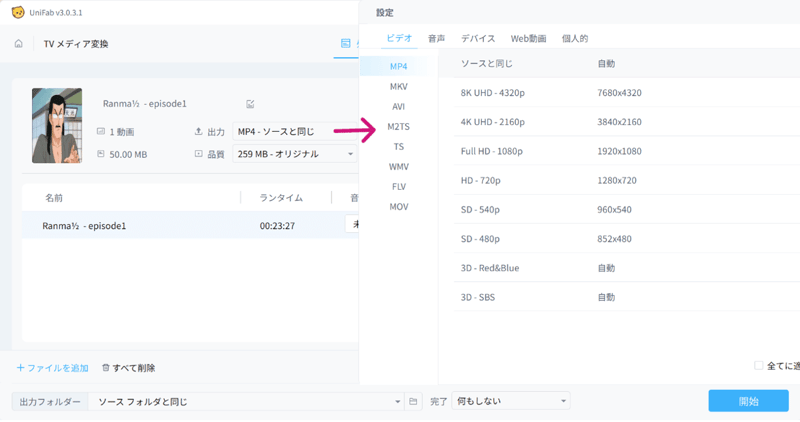
Task: Choose the M2TS format
Action: tap(398, 127)
